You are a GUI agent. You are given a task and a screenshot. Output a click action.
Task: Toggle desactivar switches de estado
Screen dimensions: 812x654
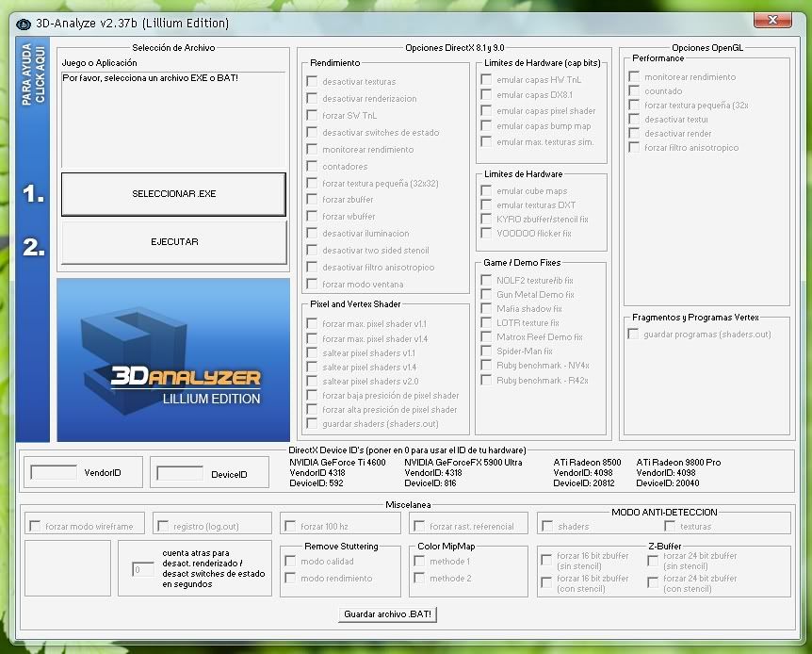click(x=312, y=132)
